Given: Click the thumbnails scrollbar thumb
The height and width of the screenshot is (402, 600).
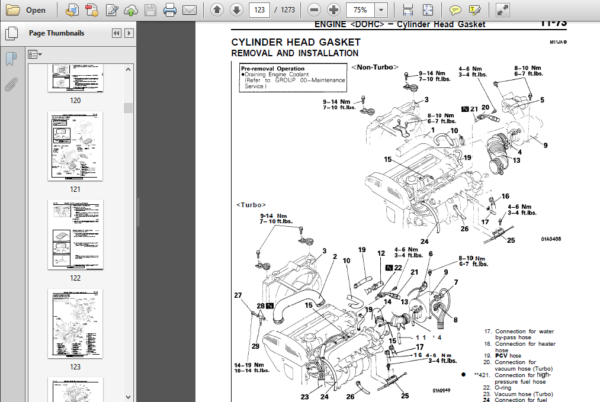Looking at the screenshot, I should (128, 108).
